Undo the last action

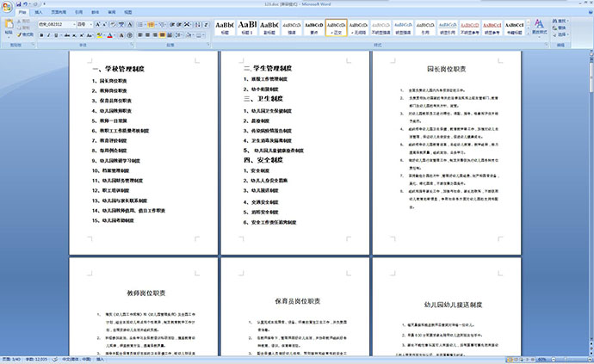[x=25, y=3]
